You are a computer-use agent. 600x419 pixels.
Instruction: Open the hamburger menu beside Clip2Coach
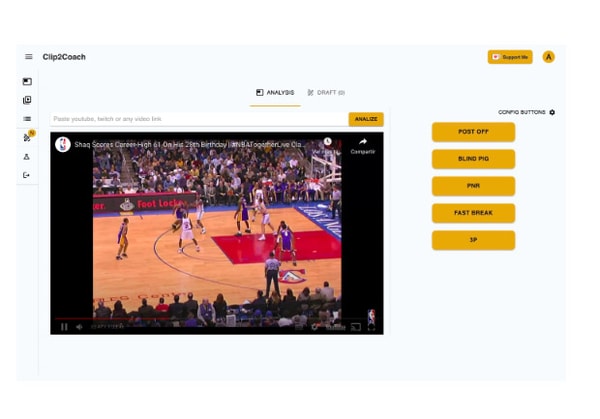pos(28,57)
